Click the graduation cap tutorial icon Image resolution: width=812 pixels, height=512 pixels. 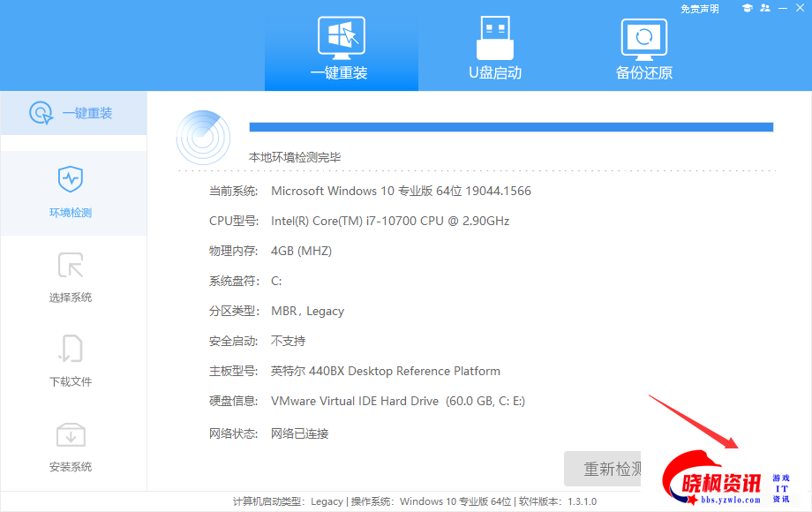tap(747, 8)
